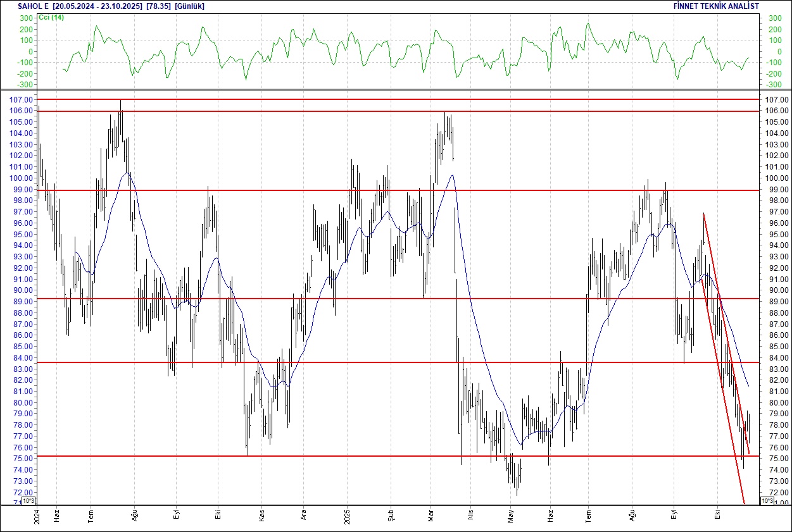Click the bottom-left 10^3 scale box
Image resolution: width=792 pixels, height=532 pixels.
tap(29, 501)
